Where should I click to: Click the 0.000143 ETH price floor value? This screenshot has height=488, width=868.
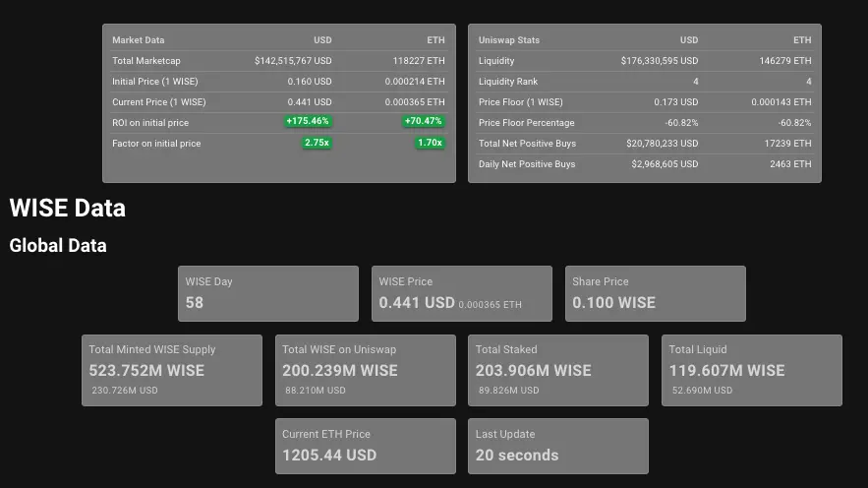pos(781,102)
